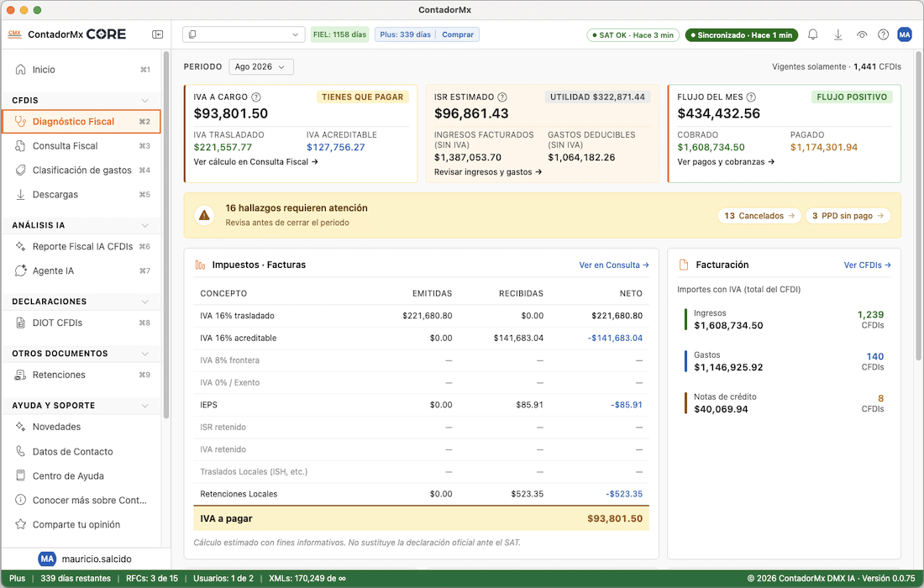
Task: Click the IVA a pagar $93,801.50 total
Action: tap(422, 518)
